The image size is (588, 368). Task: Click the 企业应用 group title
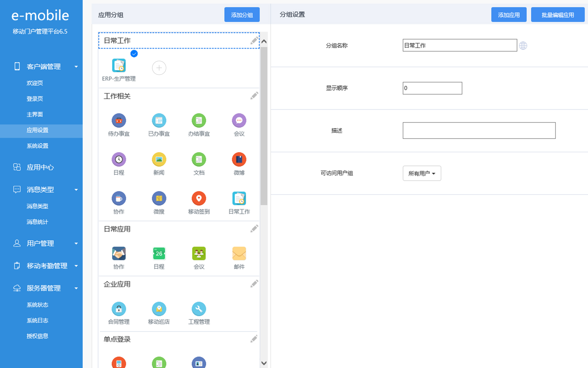coord(117,284)
